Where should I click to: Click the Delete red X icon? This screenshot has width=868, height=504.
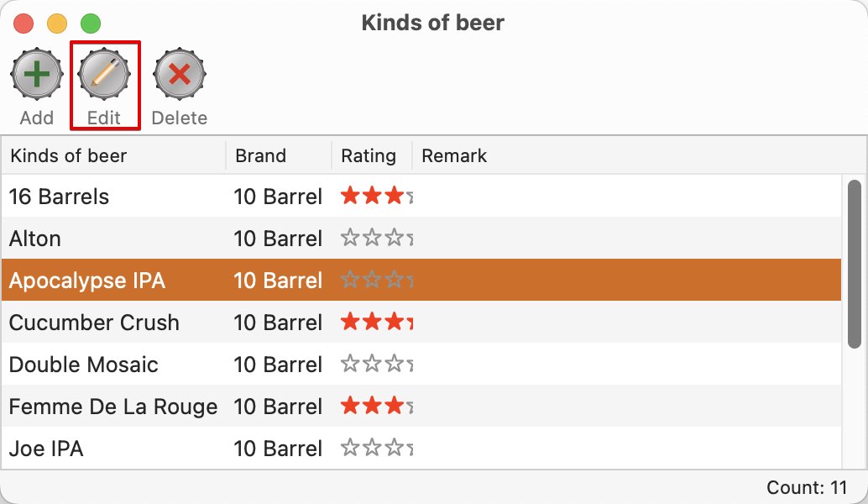pyautogui.click(x=180, y=74)
